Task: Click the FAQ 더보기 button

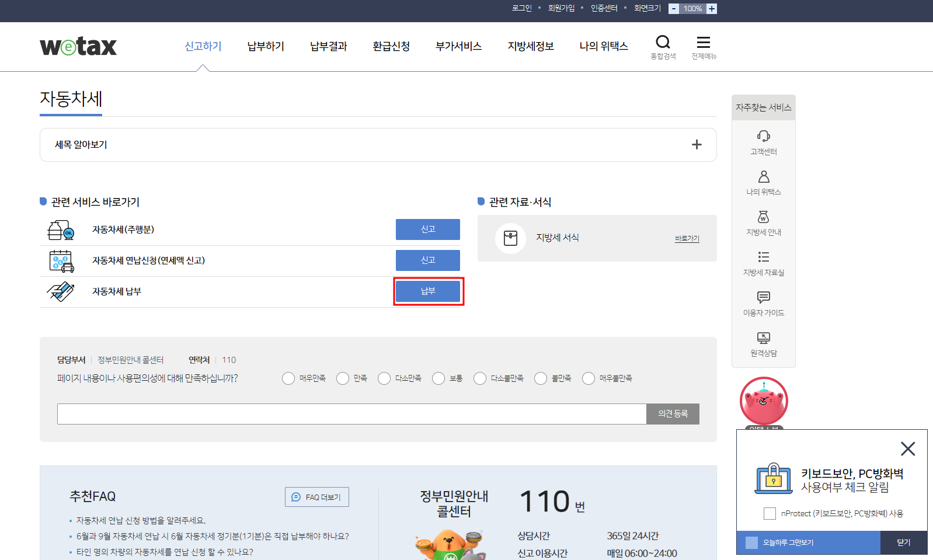Action: point(317,497)
